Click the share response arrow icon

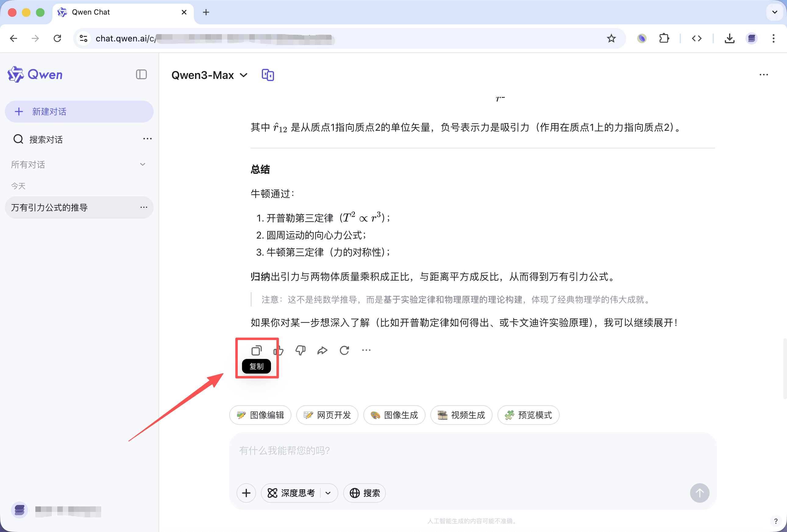(x=322, y=350)
